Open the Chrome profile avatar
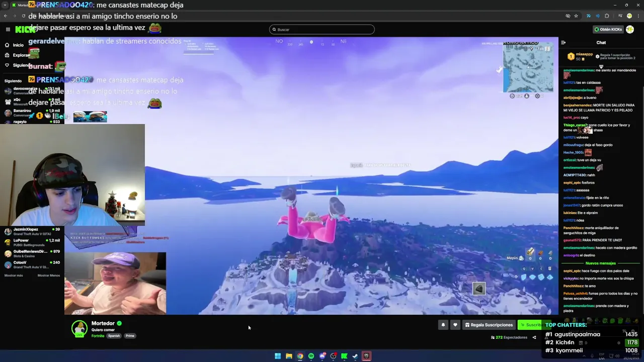This screenshot has width=644, height=362. pos(629,16)
